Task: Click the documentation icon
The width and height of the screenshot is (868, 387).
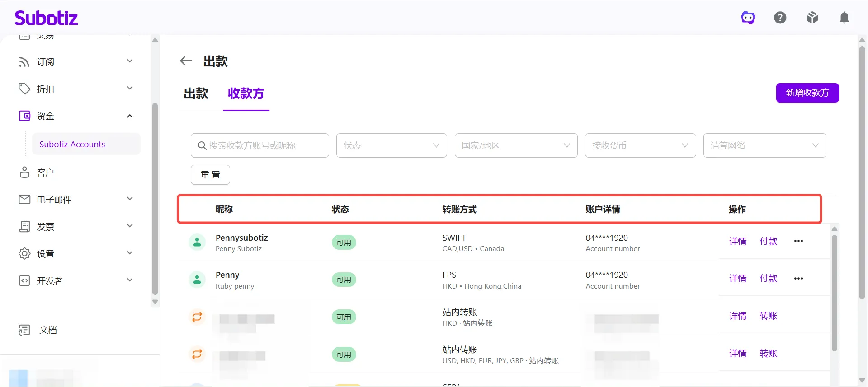Action: (24, 330)
